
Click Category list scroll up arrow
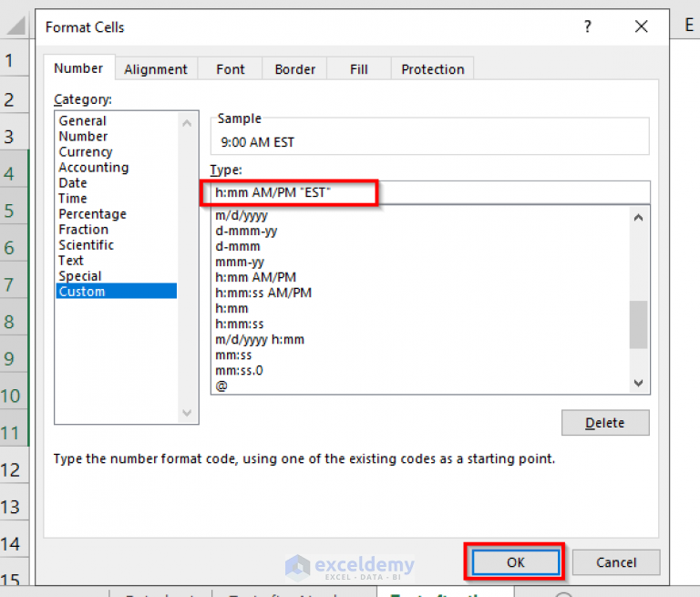click(x=187, y=123)
